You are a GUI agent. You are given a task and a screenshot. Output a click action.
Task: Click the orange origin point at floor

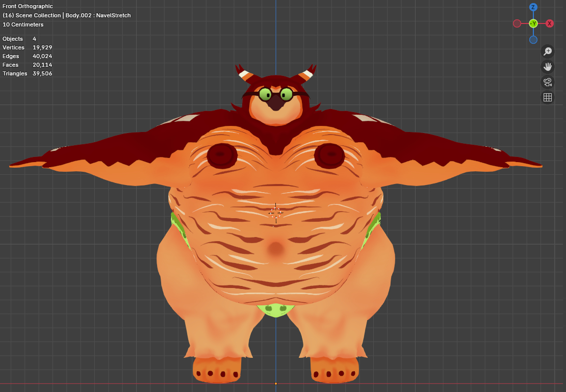tap(276, 383)
